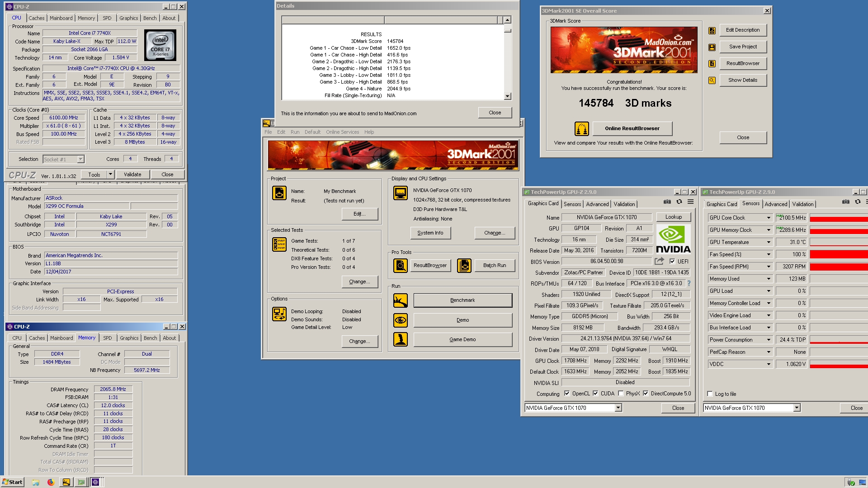Click the GPU Core Clock red sensor graph
This screenshot has width=868, height=488.
click(839, 218)
